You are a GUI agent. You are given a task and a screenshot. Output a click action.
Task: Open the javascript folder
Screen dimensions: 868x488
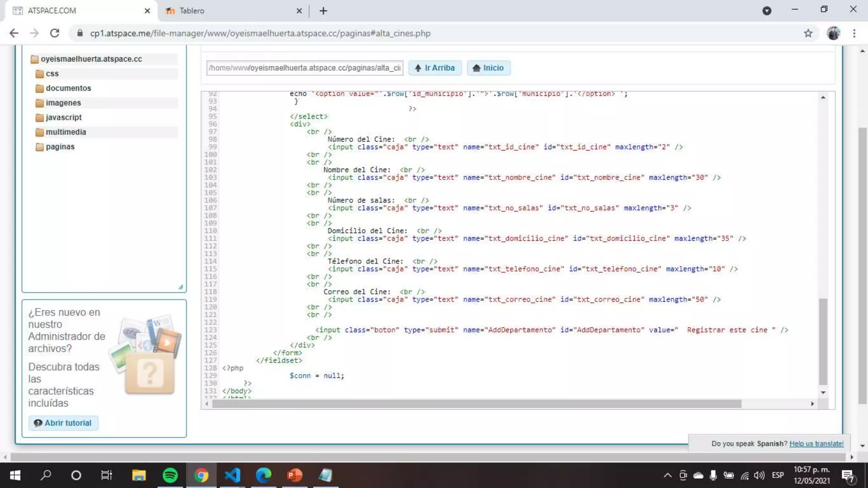[64, 117]
